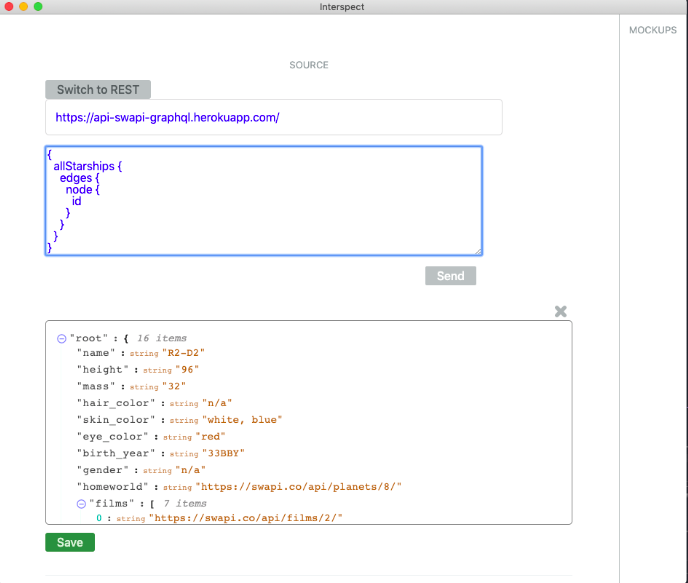This screenshot has width=688, height=583.
Task: Click the "birth_year" value "33BBY"
Action: 223,453
